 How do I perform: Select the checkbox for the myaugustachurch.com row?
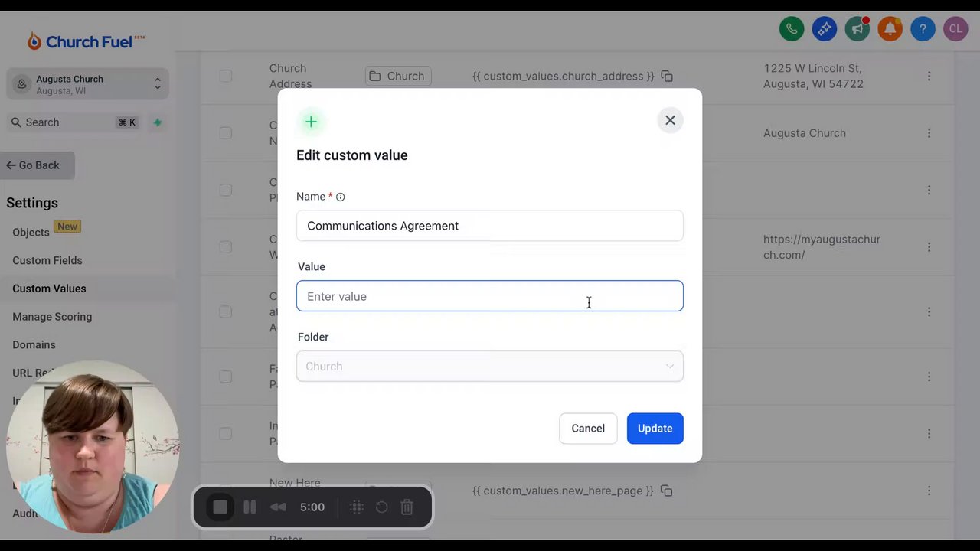[225, 247]
